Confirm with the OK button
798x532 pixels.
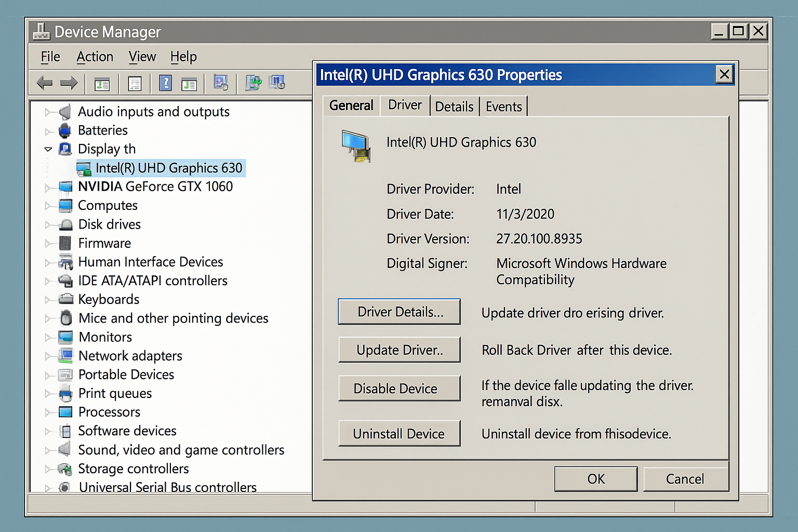pyautogui.click(x=596, y=479)
